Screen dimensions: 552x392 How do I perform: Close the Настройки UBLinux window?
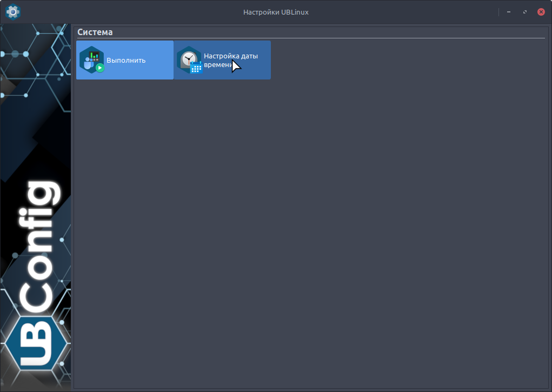(541, 12)
